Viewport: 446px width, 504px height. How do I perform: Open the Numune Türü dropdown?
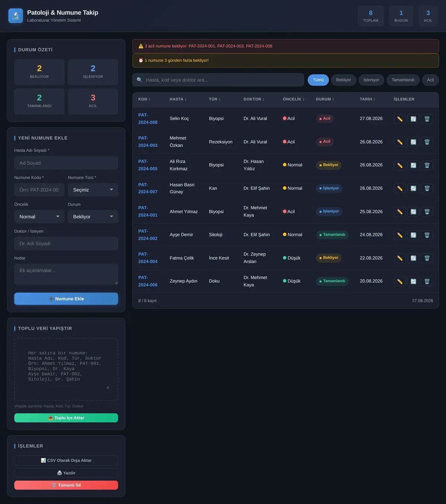click(x=93, y=190)
